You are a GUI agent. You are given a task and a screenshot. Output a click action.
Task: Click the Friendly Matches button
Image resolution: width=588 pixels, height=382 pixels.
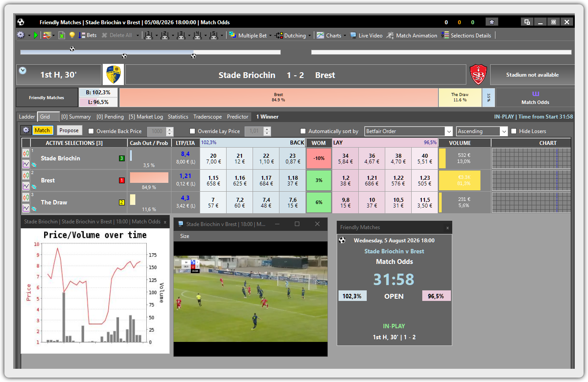click(47, 98)
